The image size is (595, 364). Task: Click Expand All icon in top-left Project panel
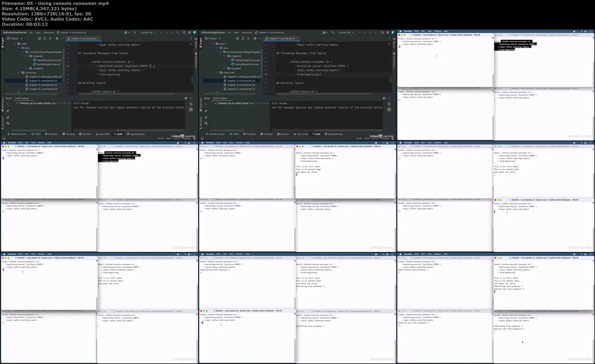pyautogui.click(x=45, y=38)
